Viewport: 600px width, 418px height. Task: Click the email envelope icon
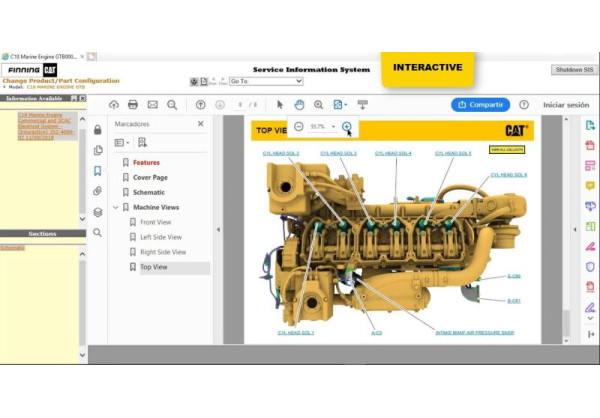pyautogui.click(x=152, y=105)
